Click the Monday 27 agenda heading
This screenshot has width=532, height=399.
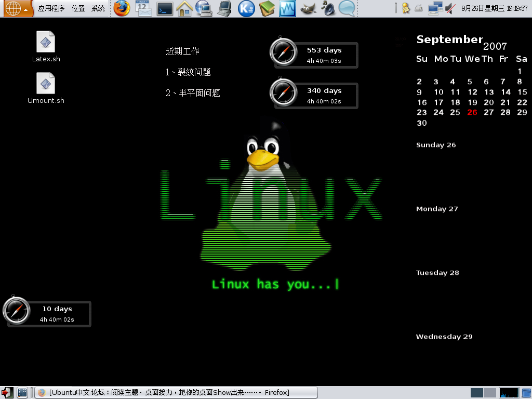tap(437, 209)
